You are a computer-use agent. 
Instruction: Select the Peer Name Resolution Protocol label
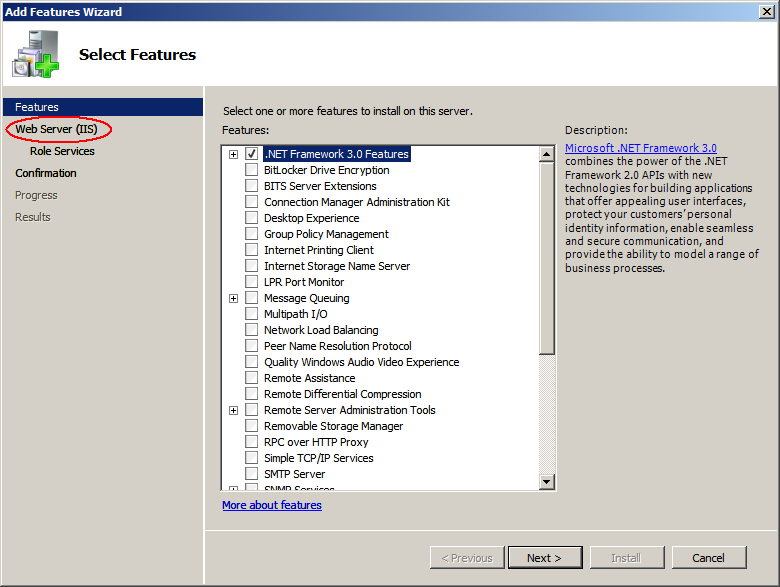338,346
